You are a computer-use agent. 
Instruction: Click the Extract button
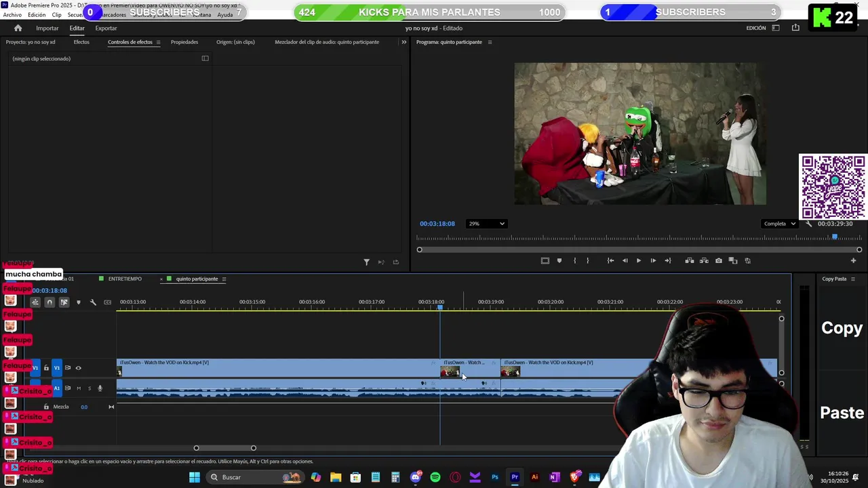click(704, 261)
